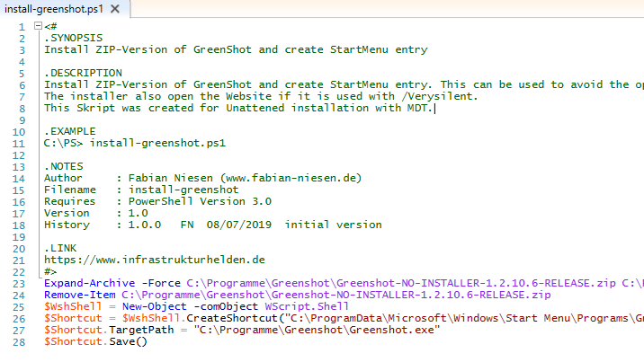The image size is (644, 362).
Task: Close the install-greenshot.ps1 tab
Action: (115, 9)
